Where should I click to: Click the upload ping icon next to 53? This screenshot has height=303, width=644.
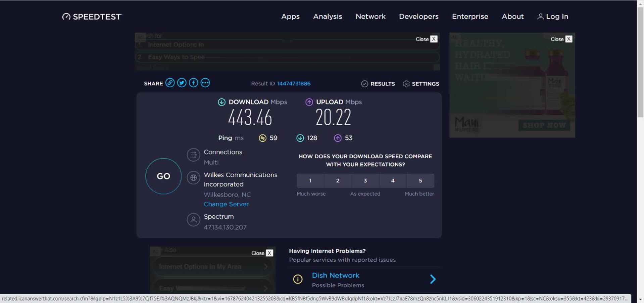click(338, 138)
